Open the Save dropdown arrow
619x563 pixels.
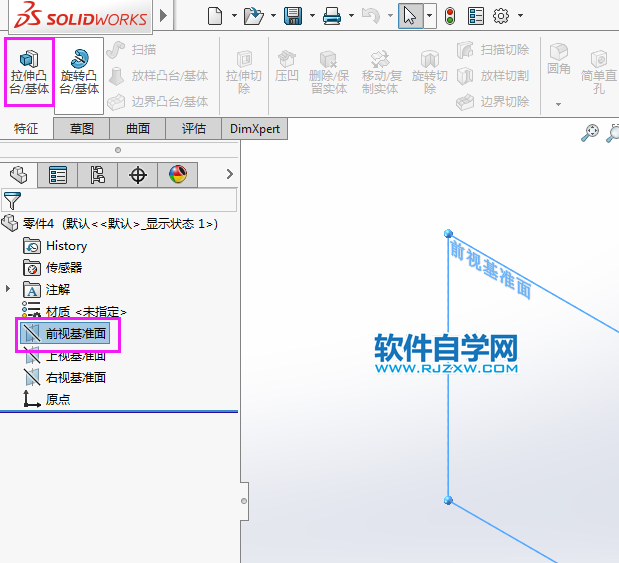point(312,16)
